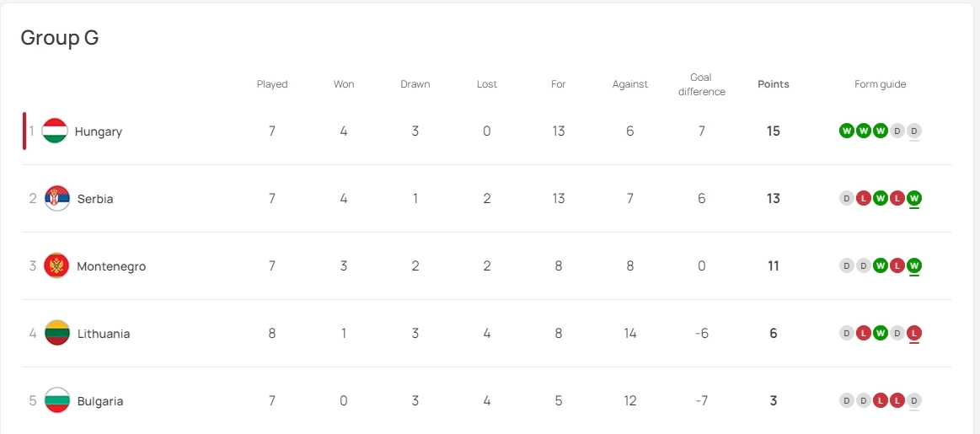Click Serbia's first grey D form badge
The image size is (980, 434).
coord(847,198)
